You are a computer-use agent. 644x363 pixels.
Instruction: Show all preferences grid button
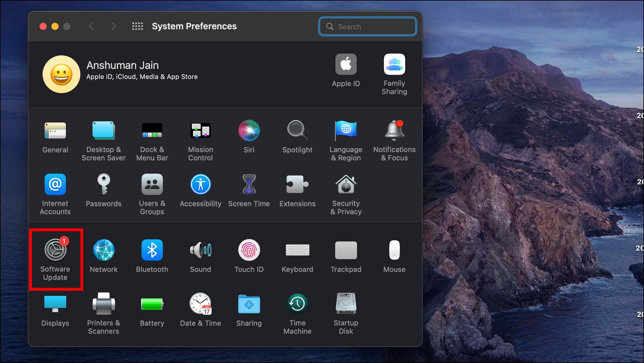pos(137,26)
